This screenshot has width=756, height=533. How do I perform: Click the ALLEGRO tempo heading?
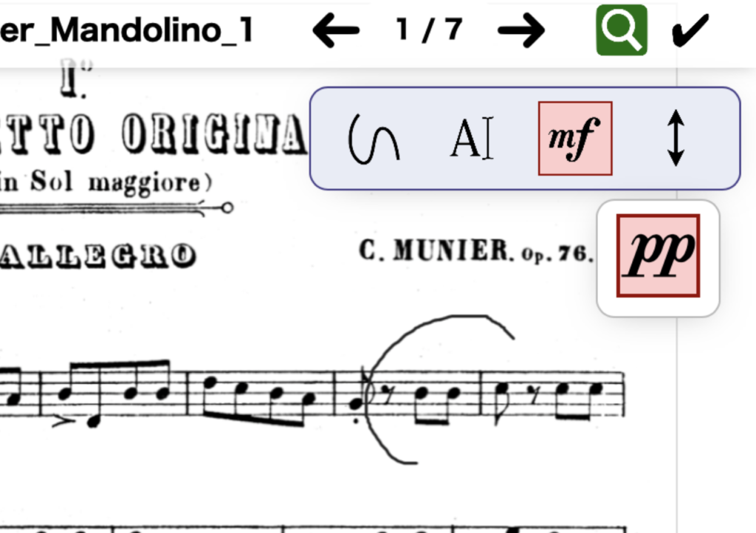(98, 255)
